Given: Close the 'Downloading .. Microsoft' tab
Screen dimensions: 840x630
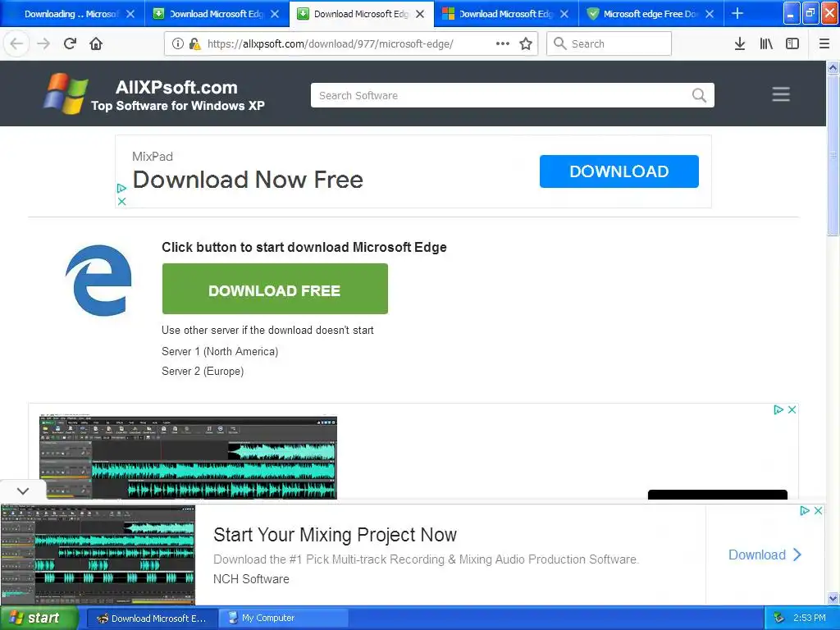Looking at the screenshot, I should (130, 14).
